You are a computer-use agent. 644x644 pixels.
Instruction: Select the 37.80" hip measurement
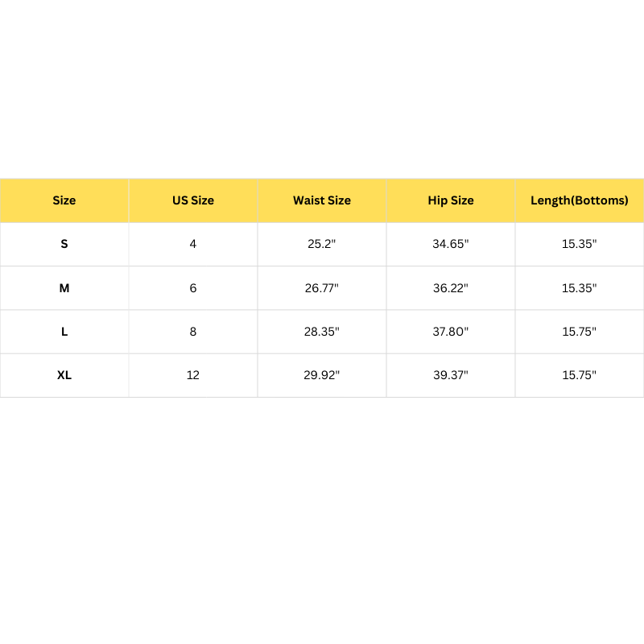(x=451, y=332)
